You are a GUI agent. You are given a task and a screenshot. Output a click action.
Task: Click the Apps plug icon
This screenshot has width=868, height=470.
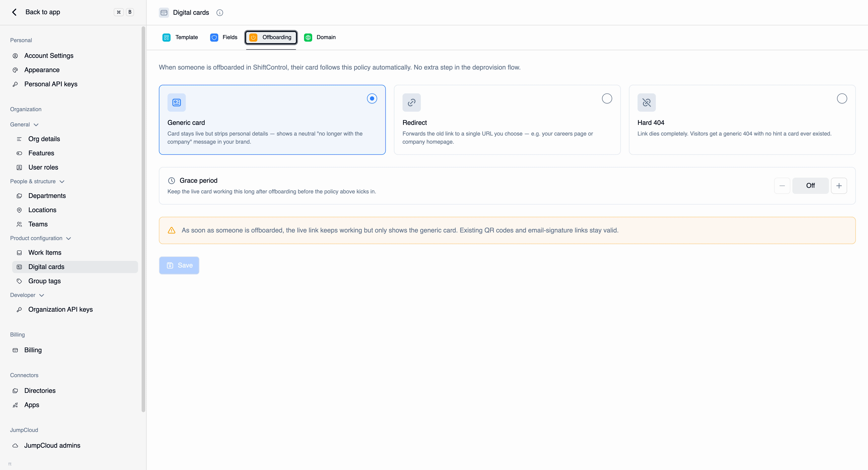coord(15,405)
